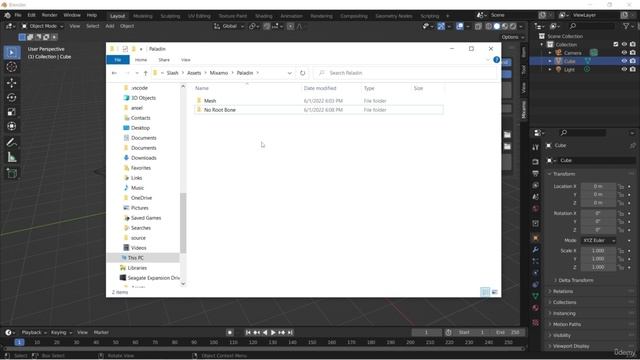The width and height of the screenshot is (640, 360).
Task: Click the Search Paladin input box
Action: click(x=406, y=73)
